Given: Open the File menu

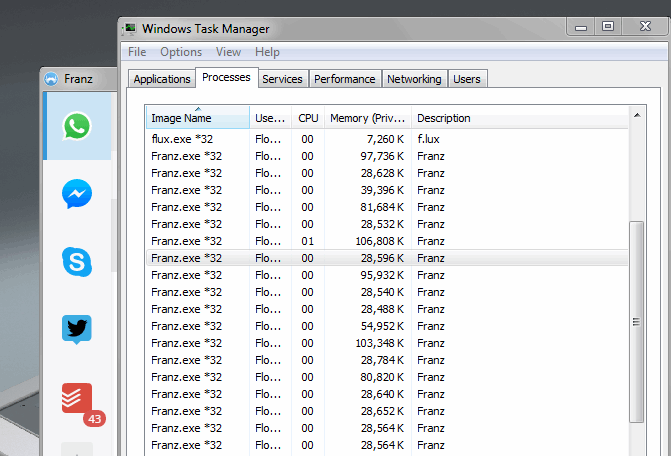Looking at the screenshot, I should click(137, 52).
